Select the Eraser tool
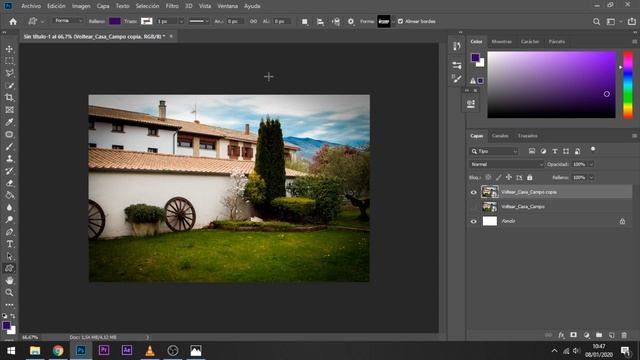The height and width of the screenshot is (360, 640). [9, 183]
